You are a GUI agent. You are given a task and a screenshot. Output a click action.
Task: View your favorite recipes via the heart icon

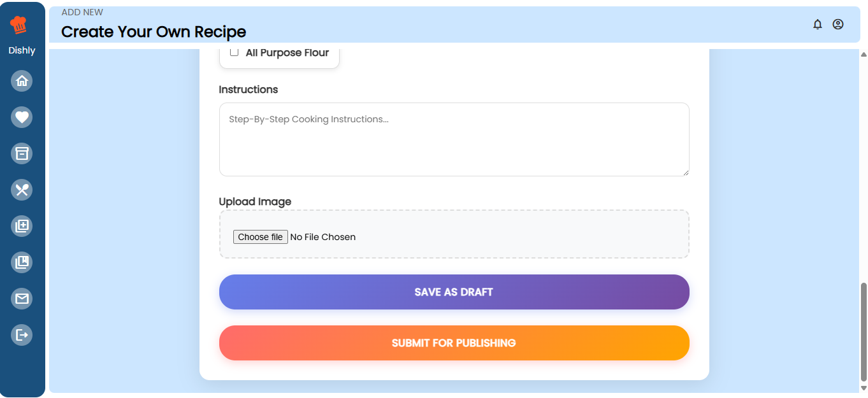point(22,117)
